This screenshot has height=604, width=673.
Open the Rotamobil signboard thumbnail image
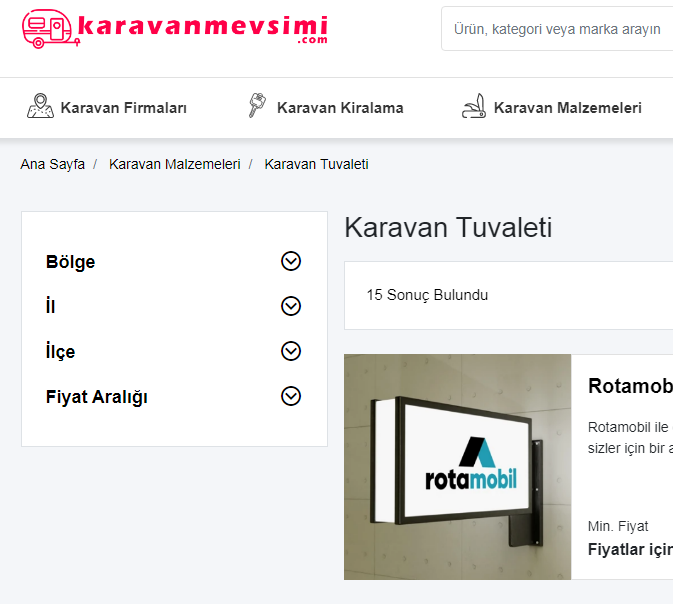pyautogui.click(x=457, y=466)
